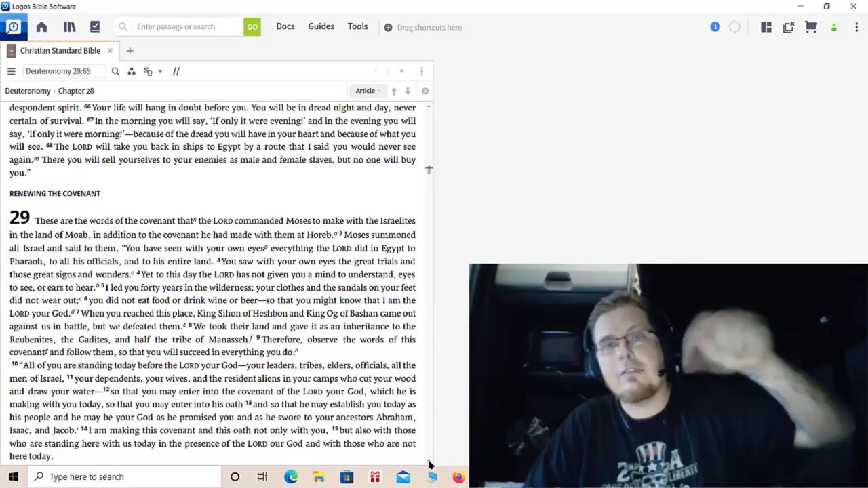Open the resource panel kebab menu

[x=421, y=71]
